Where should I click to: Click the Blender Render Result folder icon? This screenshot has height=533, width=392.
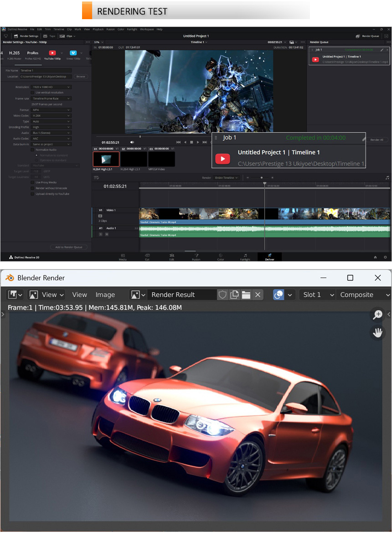pyautogui.click(x=246, y=295)
